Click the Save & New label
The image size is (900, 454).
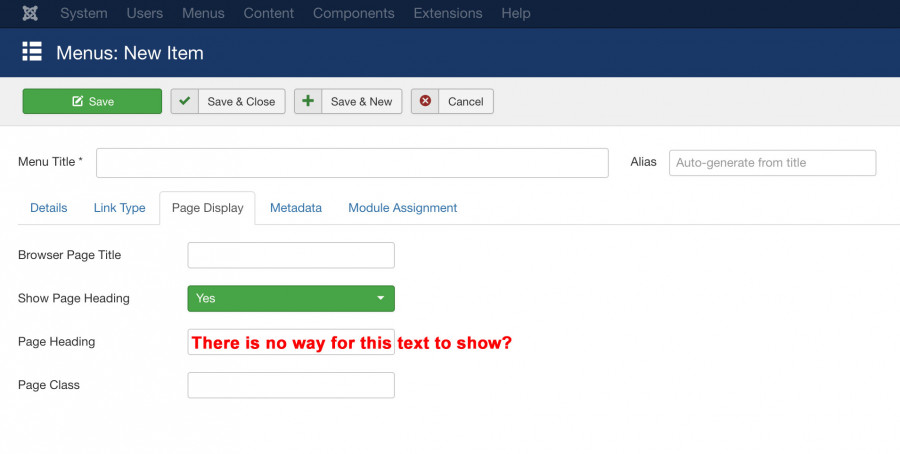(x=362, y=102)
